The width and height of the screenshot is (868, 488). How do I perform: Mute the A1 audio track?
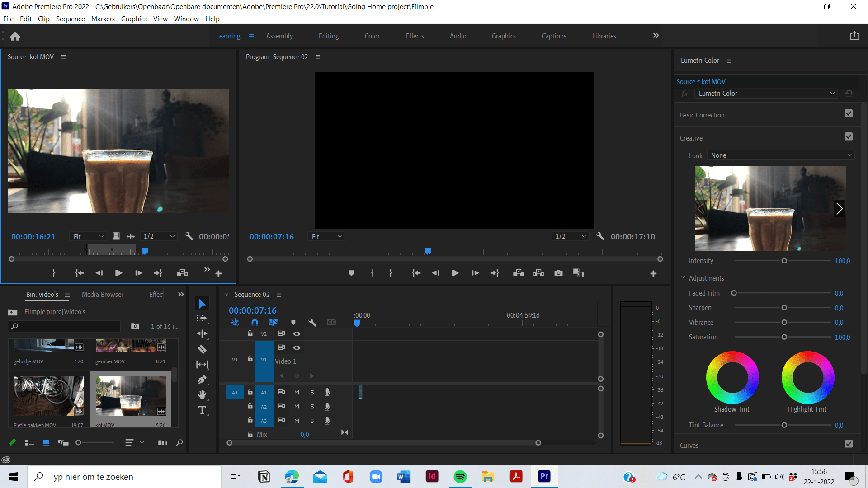point(297,392)
